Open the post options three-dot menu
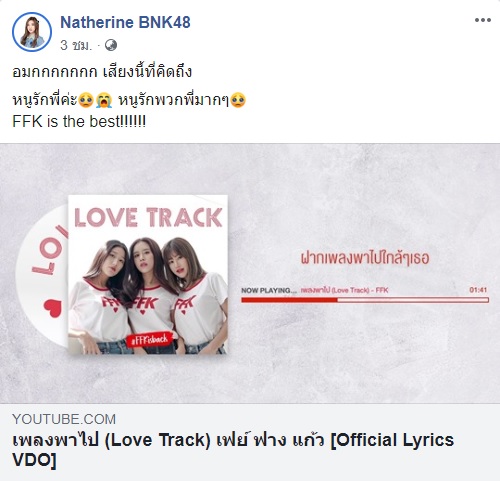Image resolution: width=500 pixels, height=481 pixels. click(483, 20)
